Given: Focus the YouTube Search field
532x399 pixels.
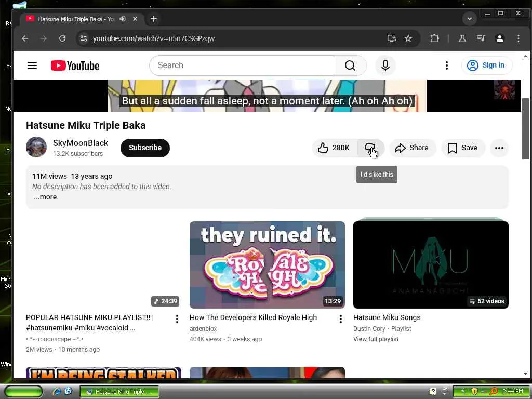Looking at the screenshot, I should (242, 65).
